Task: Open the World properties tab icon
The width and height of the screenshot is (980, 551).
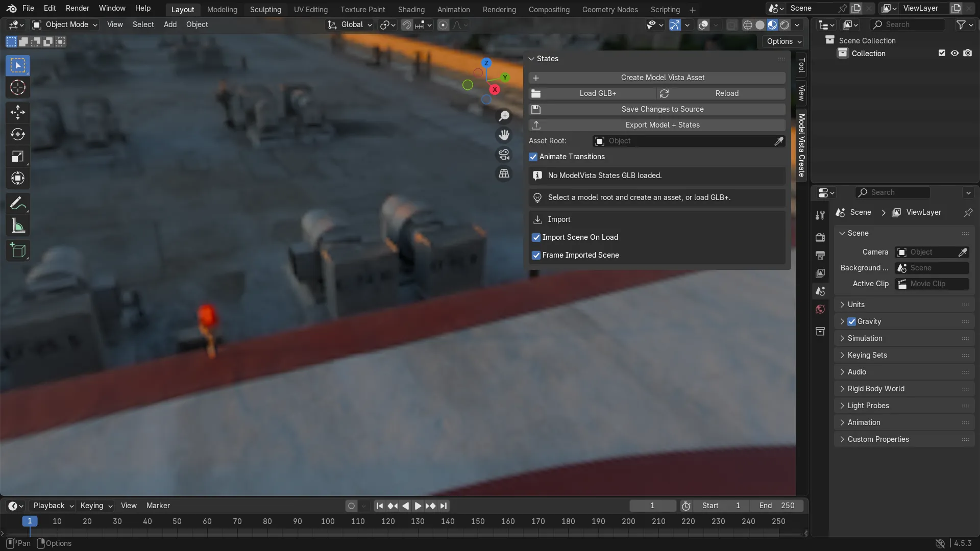Action: click(x=820, y=309)
